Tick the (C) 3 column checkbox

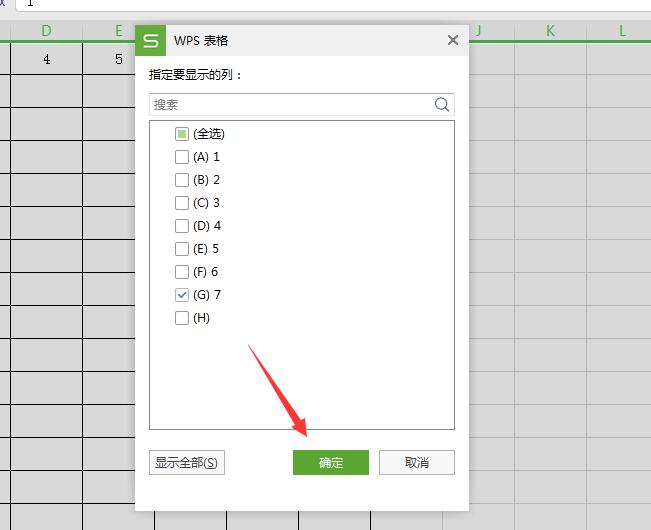182,203
